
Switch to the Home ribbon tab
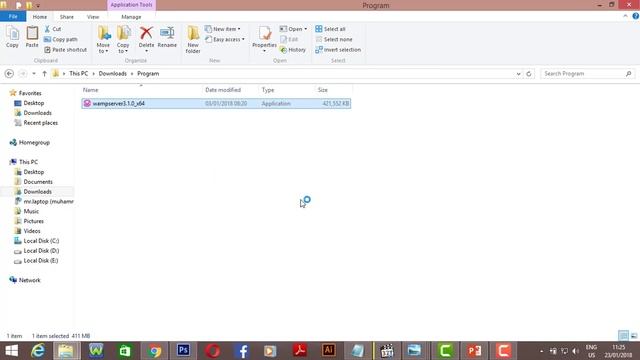point(40,17)
